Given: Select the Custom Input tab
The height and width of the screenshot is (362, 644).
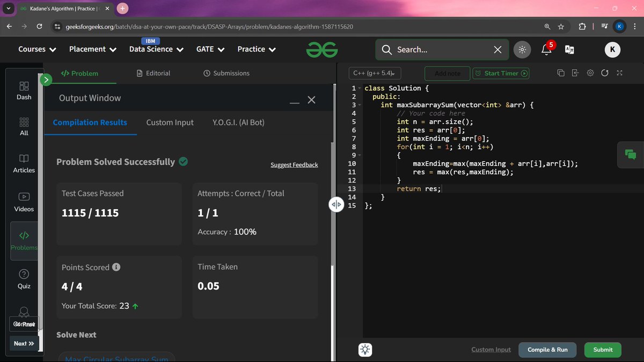Looking at the screenshot, I should (x=170, y=122).
